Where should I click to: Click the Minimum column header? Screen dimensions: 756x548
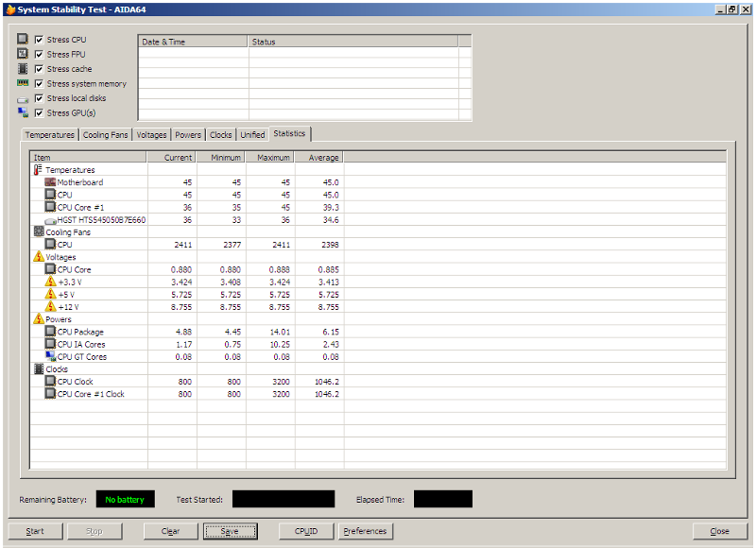click(220, 157)
